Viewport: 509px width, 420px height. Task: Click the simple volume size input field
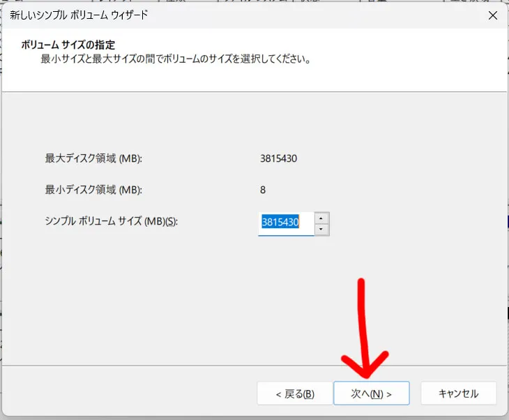click(287, 224)
